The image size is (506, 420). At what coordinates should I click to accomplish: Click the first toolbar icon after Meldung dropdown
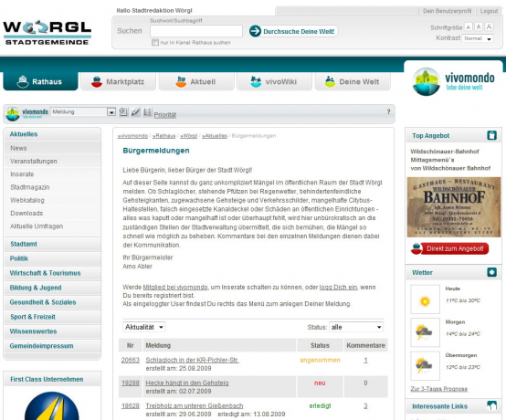123,112
